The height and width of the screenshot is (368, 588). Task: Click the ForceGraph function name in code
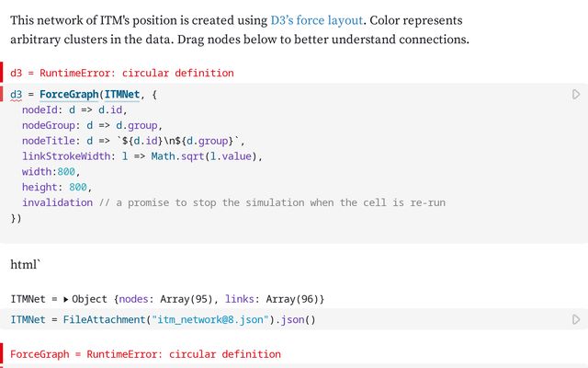(x=70, y=95)
